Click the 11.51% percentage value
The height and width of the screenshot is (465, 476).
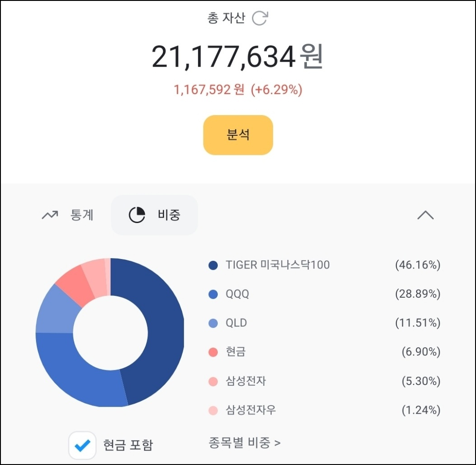pos(418,322)
